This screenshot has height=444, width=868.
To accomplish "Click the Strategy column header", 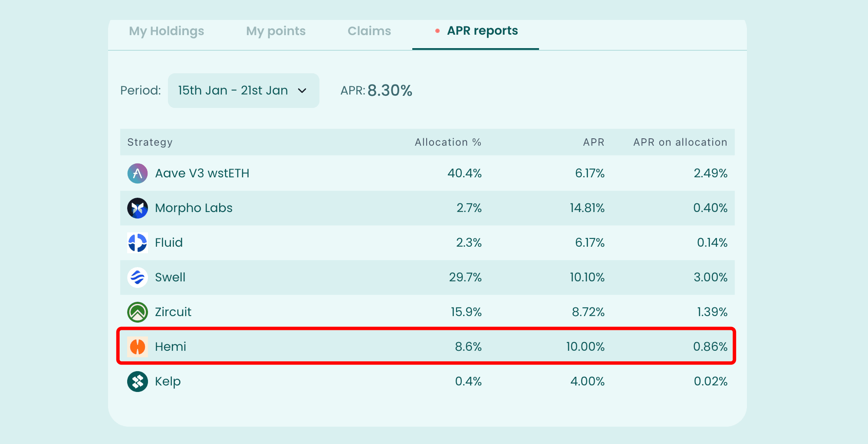I will point(150,142).
